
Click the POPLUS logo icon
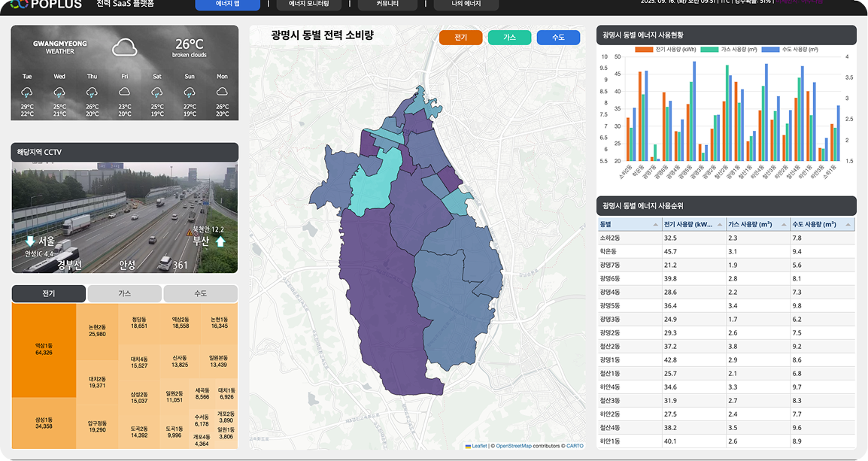(x=20, y=5)
